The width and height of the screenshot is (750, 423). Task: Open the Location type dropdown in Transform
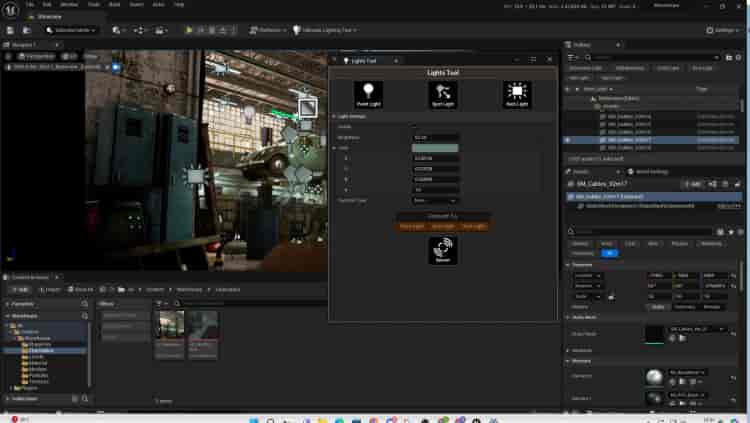pyautogui.click(x=587, y=276)
